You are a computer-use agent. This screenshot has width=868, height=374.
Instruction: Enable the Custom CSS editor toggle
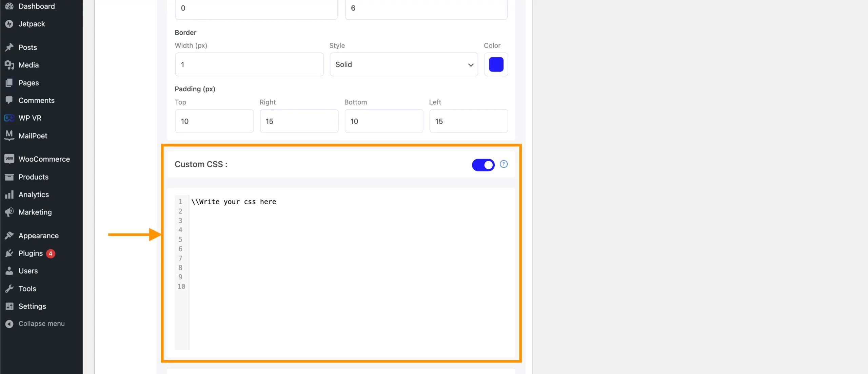tap(483, 164)
